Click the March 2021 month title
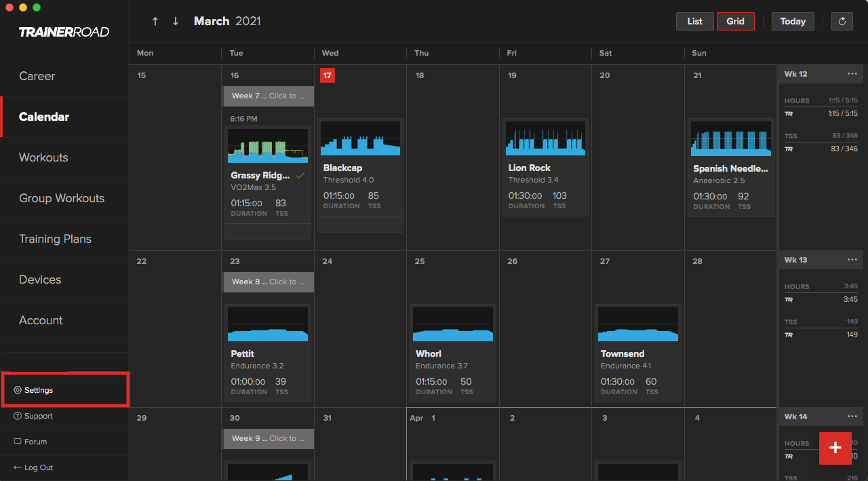Image resolution: width=868 pixels, height=481 pixels. pyautogui.click(x=227, y=21)
